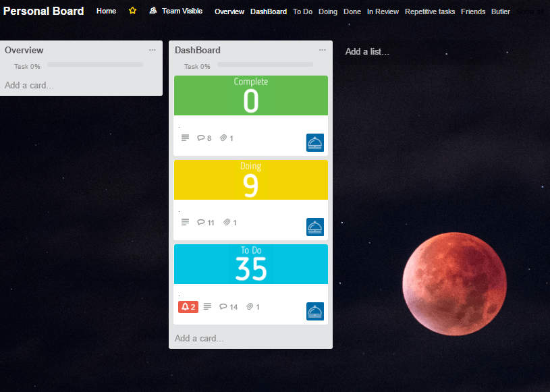Click Butler avatar on Doing card

tap(315, 227)
